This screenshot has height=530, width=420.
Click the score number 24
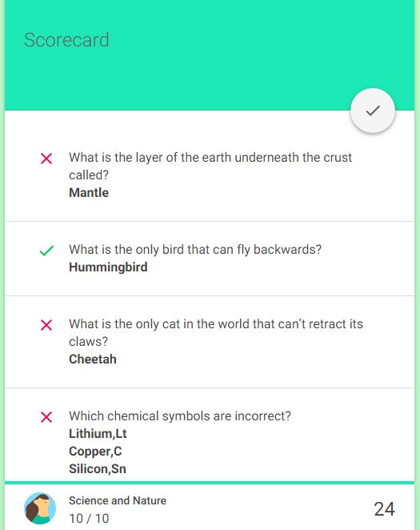pyautogui.click(x=384, y=509)
